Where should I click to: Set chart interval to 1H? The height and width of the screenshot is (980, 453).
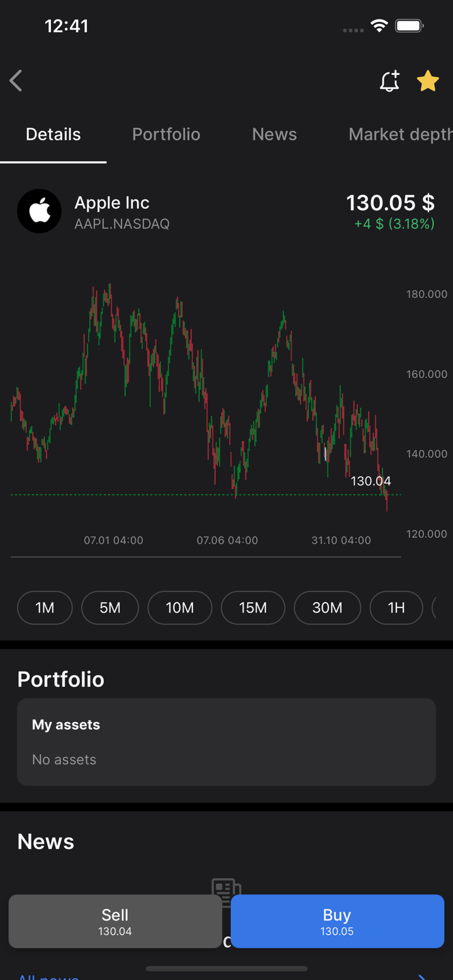[x=396, y=608]
